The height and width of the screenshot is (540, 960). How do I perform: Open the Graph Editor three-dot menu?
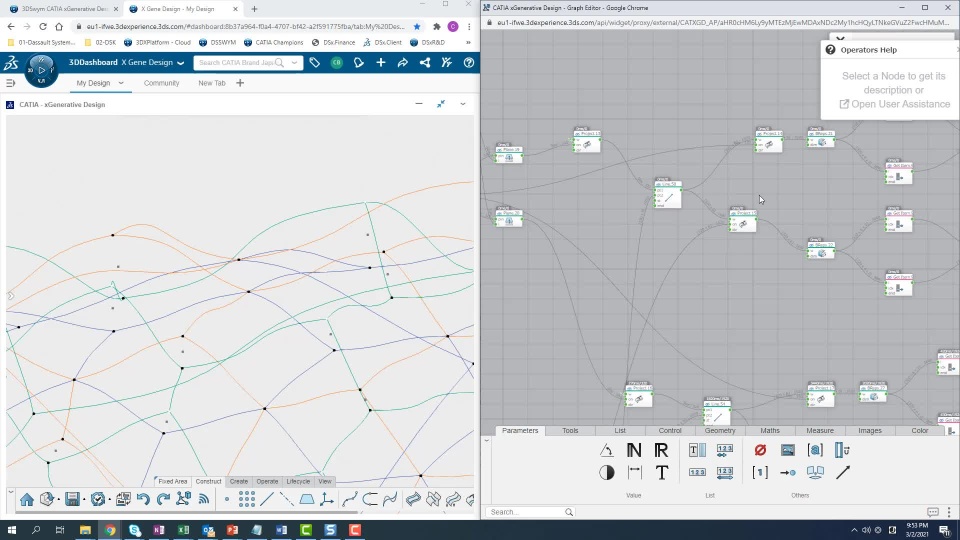949,512
